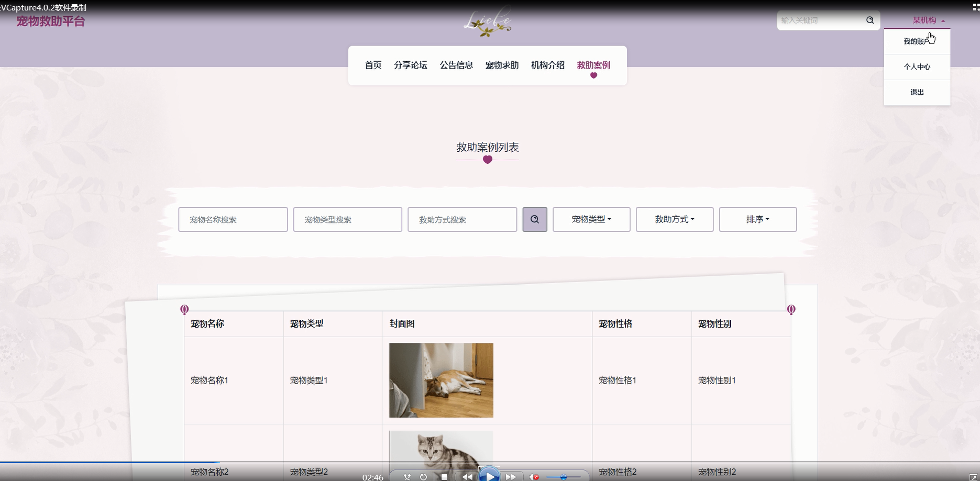Click the sleeping dog cover image
The height and width of the screenshot is (481, 980).
[441, 381]
